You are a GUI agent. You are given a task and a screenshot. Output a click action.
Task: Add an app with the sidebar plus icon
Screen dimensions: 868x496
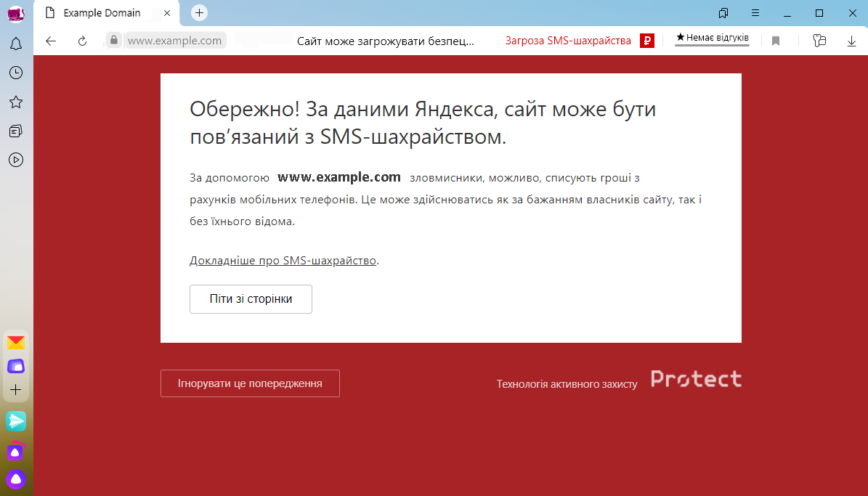pos(16,390)
